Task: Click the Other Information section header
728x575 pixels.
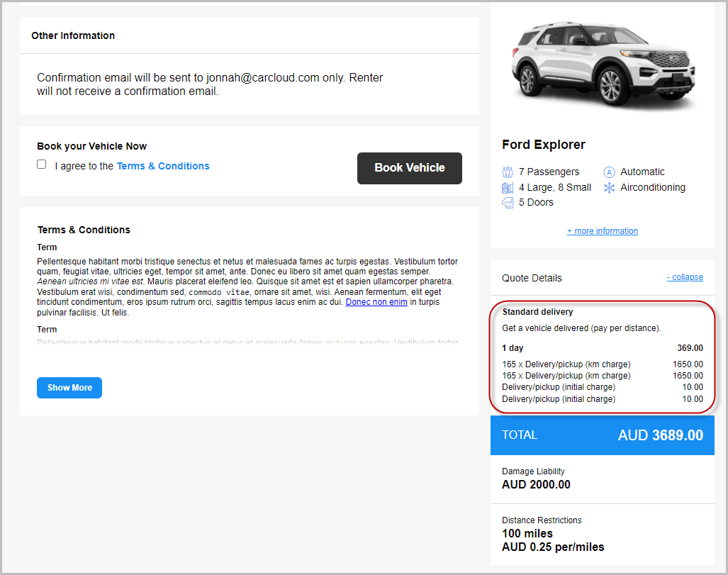Action: [x=73, y=35]
